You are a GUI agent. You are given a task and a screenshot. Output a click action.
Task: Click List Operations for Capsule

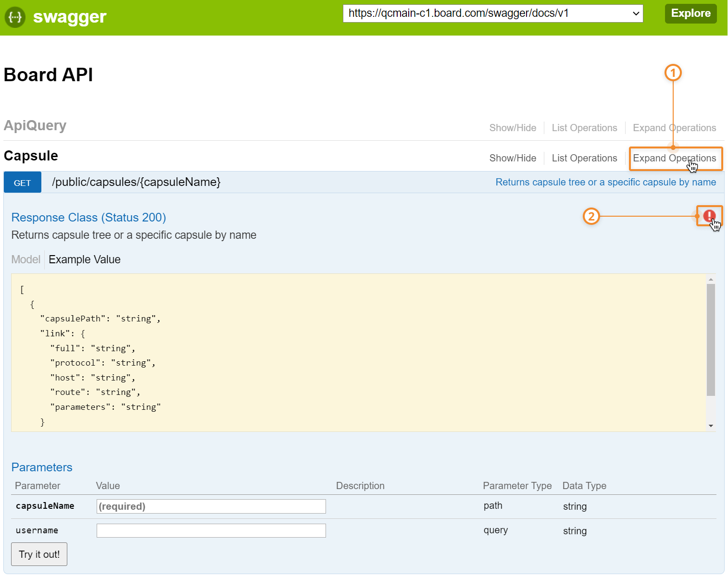coord(584,158)
